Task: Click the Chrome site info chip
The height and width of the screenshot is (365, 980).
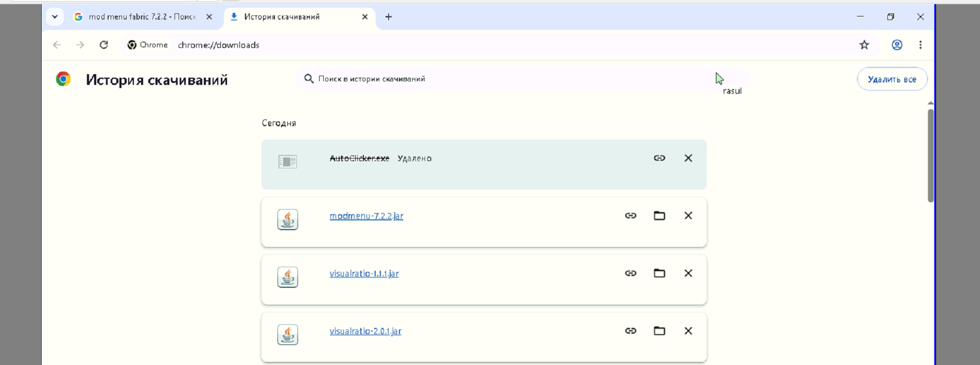Action: (x=148, y=45)
